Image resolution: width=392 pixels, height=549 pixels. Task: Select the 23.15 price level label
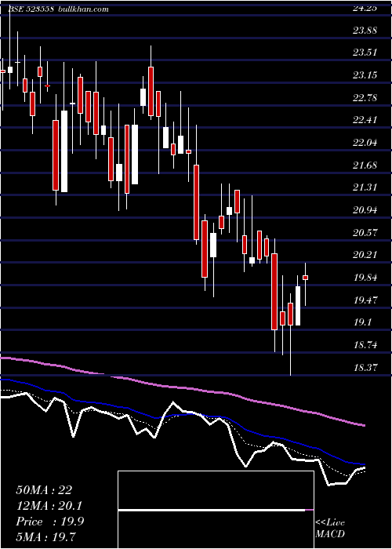[365, 75]
